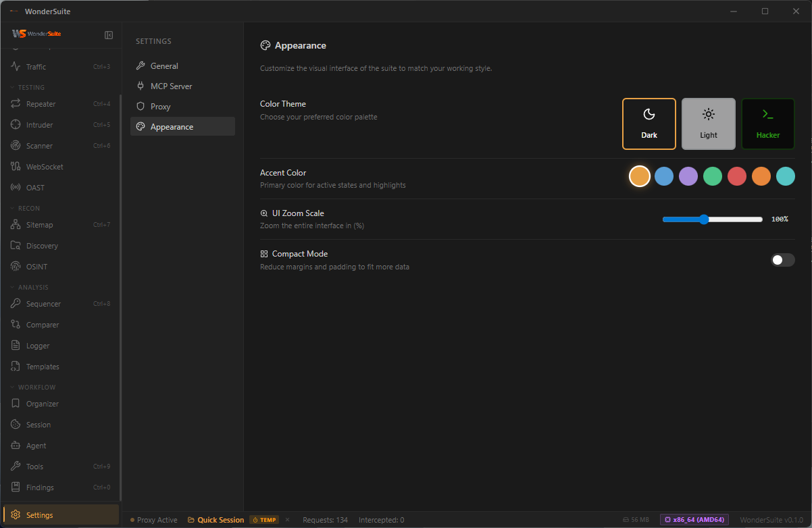Click the Requests: 134 counter

coord(326,520)
